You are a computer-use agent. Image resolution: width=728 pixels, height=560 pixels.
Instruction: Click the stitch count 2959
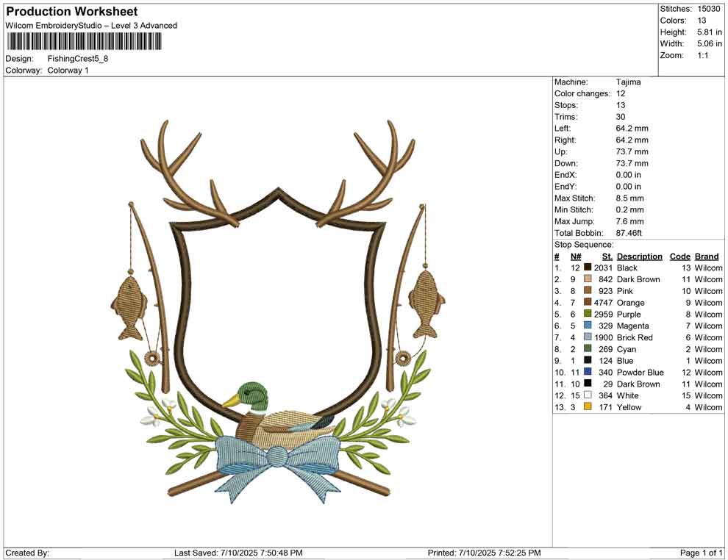(603, 314)
